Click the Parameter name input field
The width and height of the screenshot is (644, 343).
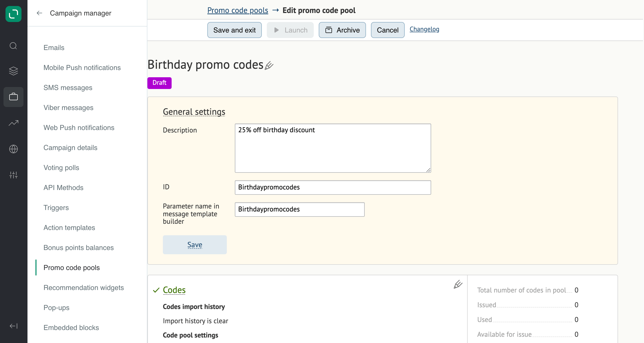click(x=300, y=209)
